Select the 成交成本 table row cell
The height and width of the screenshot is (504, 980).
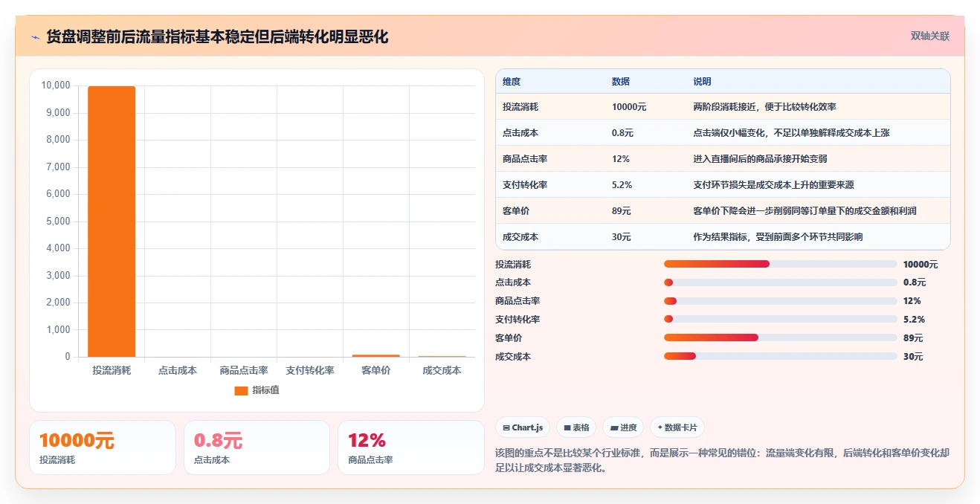(x=520, y=237)
